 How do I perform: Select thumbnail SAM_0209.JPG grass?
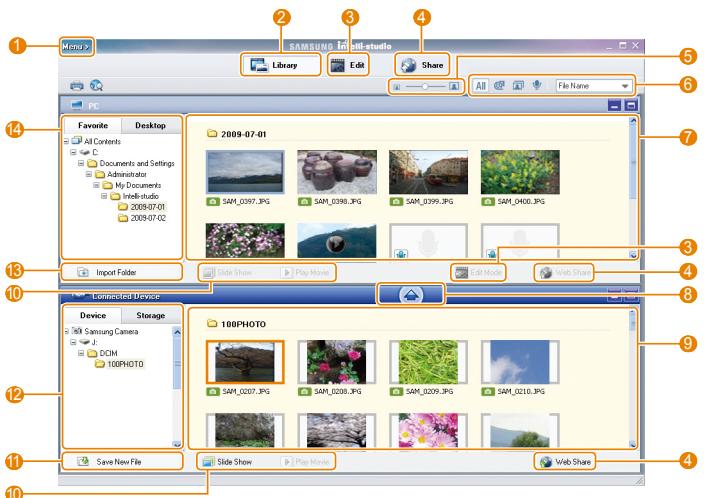pos(428,362)
